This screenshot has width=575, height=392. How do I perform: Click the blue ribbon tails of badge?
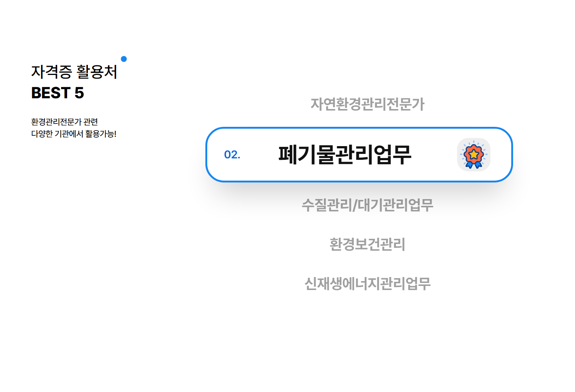coord(473,165)
